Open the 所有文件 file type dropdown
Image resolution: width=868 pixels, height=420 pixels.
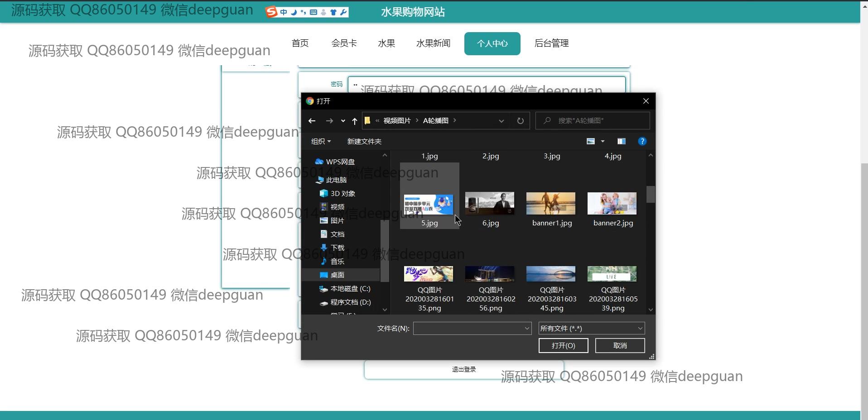point(591,328)
